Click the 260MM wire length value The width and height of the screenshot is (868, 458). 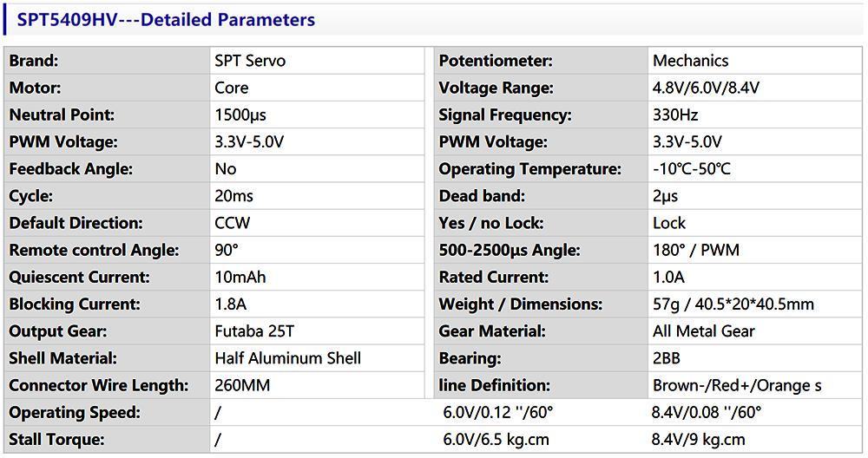(240, 385)
